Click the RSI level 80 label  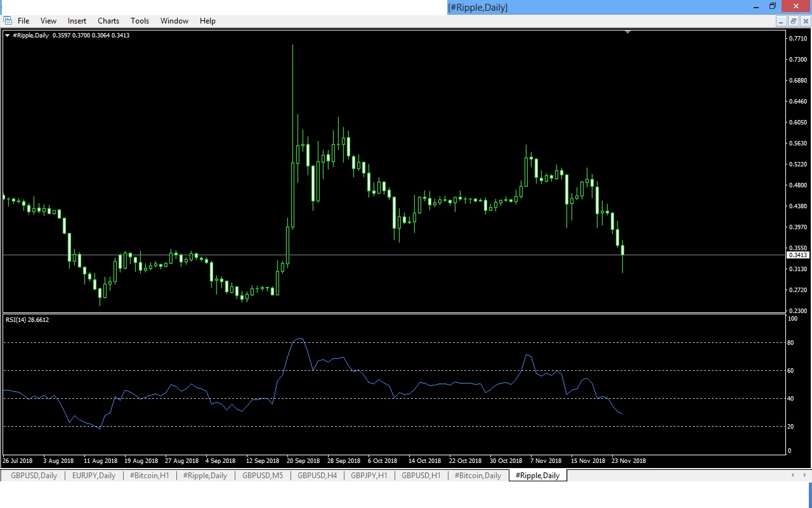click(791, 343)
